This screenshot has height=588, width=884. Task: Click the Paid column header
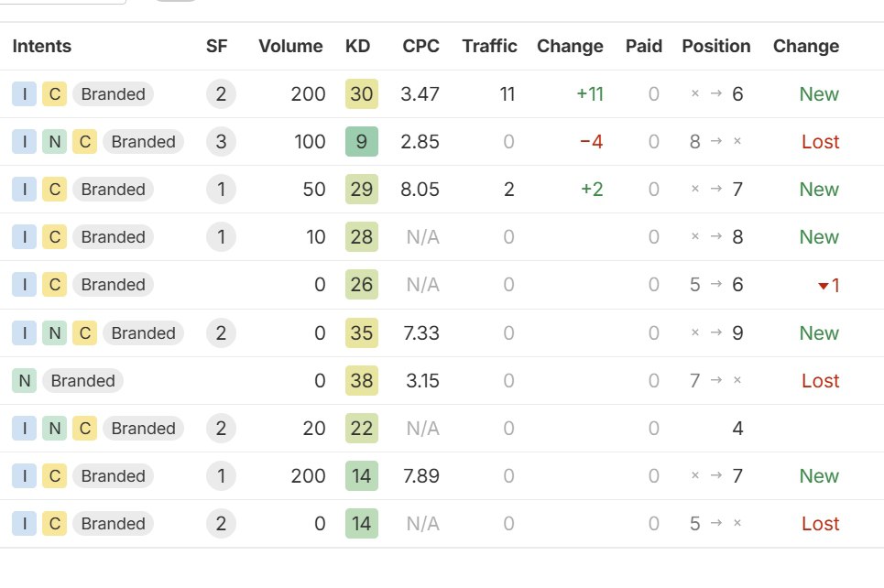pos(643,47)
